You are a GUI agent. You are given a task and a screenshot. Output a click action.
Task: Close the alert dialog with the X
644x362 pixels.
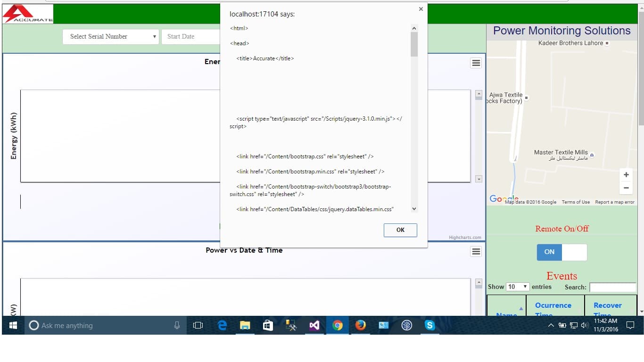[x=421, y=8]
